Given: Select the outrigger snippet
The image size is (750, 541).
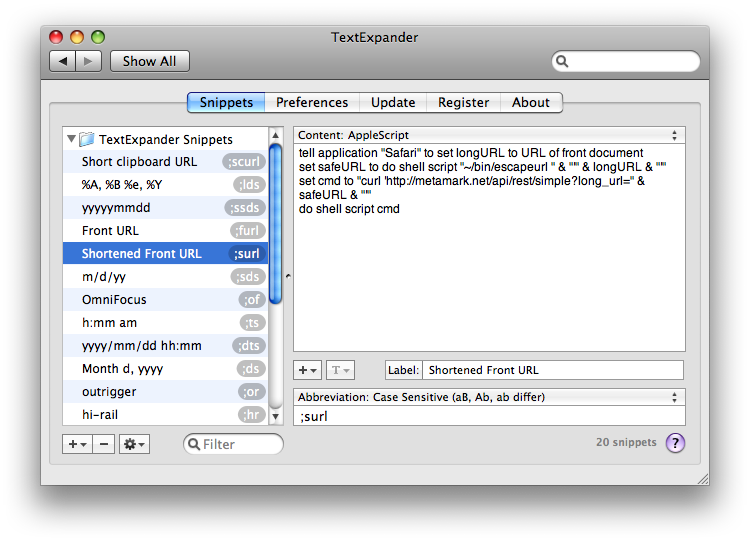Looking at the screenshot, I should (x=165, y=391).
